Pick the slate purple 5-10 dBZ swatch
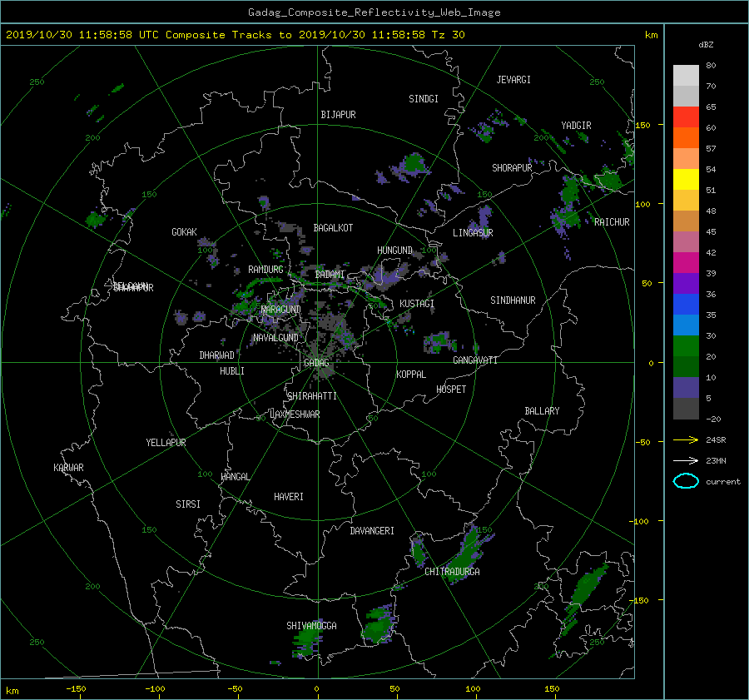 coord(686,388)
